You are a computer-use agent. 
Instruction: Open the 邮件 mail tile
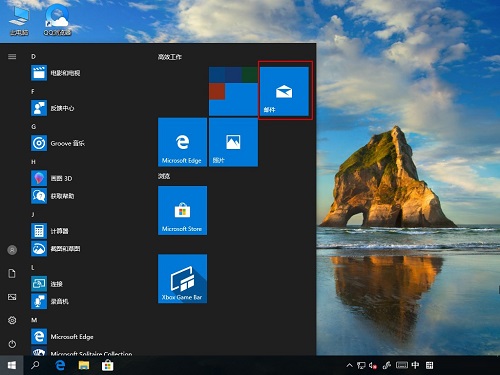(x=284, y=91)
